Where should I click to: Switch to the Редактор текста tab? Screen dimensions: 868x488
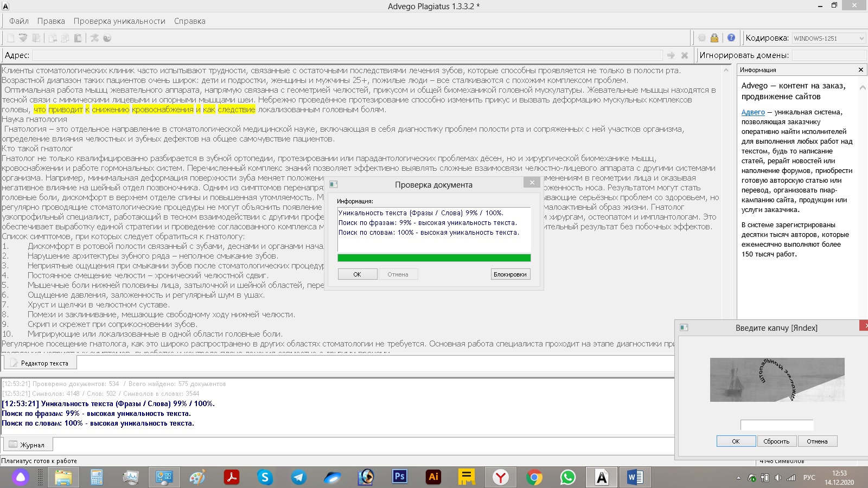40,363
